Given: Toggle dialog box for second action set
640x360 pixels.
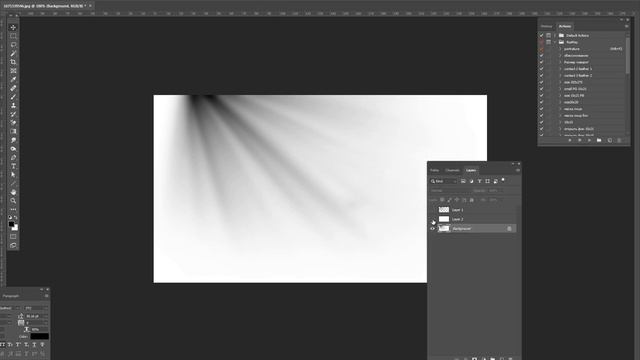Looking at the screenshot, I should pyautogui.click(x=549, y=42).
